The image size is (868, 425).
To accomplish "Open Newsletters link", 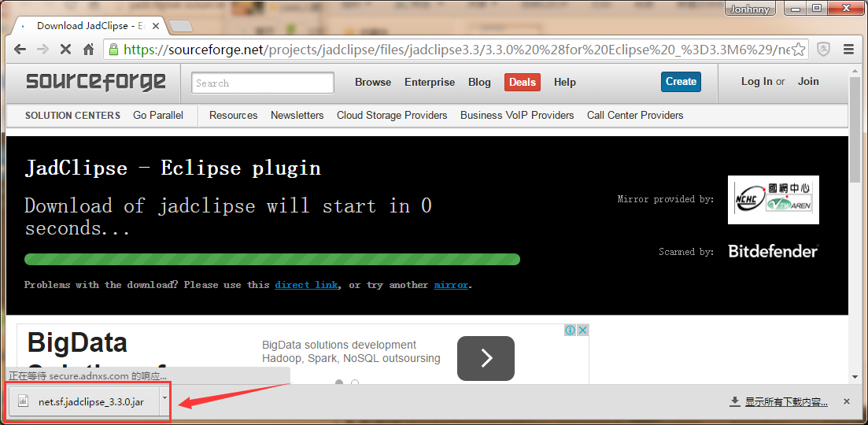I will tap(297, 115).
